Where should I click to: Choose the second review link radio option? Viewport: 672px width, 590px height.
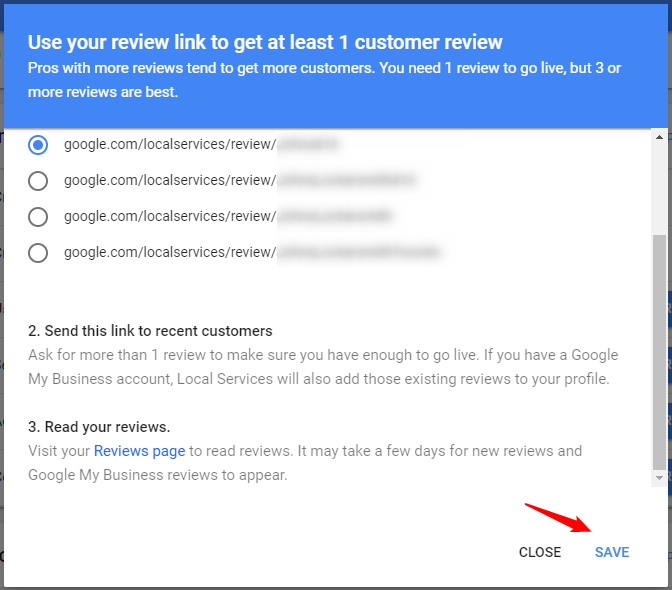pos(38,181)
